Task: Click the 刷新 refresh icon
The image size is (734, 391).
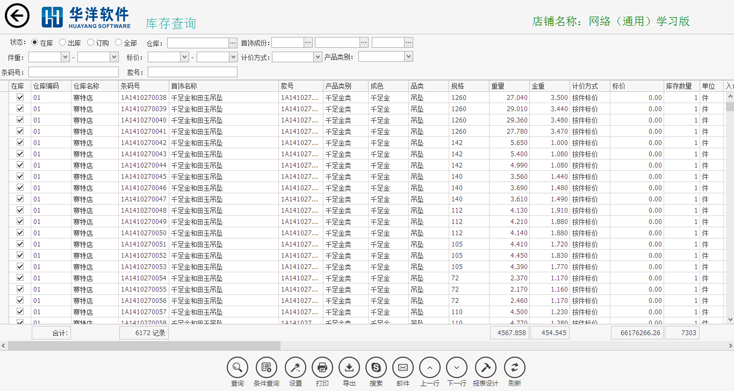Action: click(x=514, y=368)
